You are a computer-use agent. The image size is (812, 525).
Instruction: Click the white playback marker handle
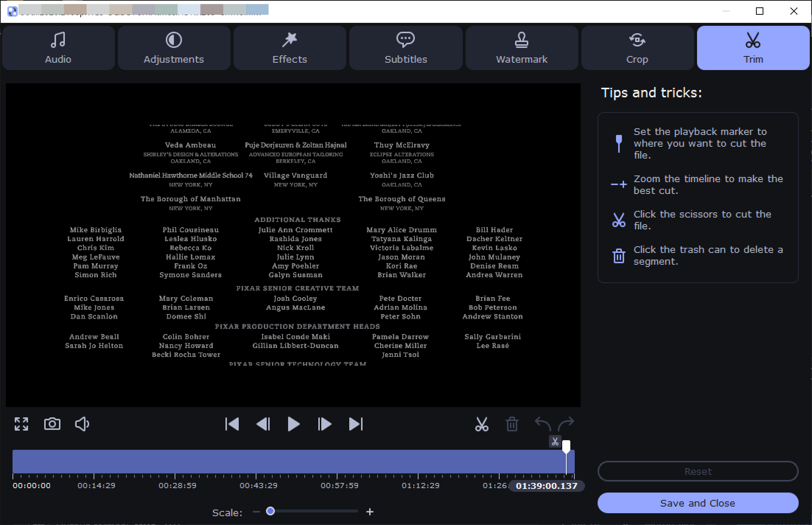pos(566,446)
